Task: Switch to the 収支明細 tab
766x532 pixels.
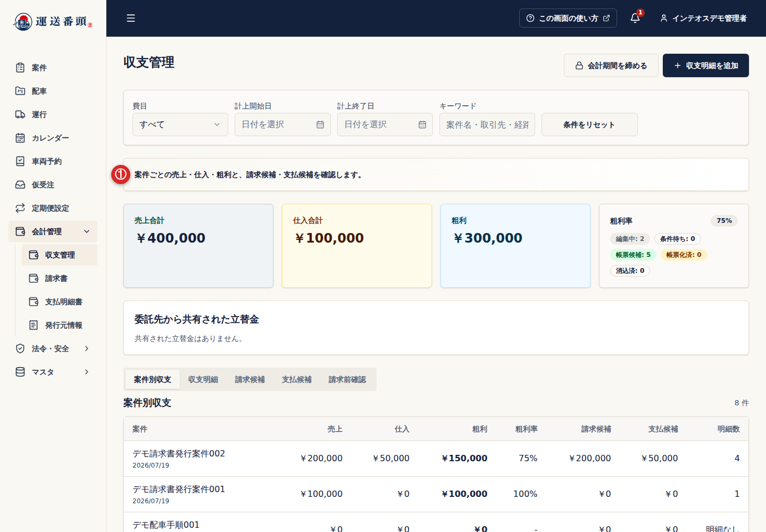Action: coord(203,379)
